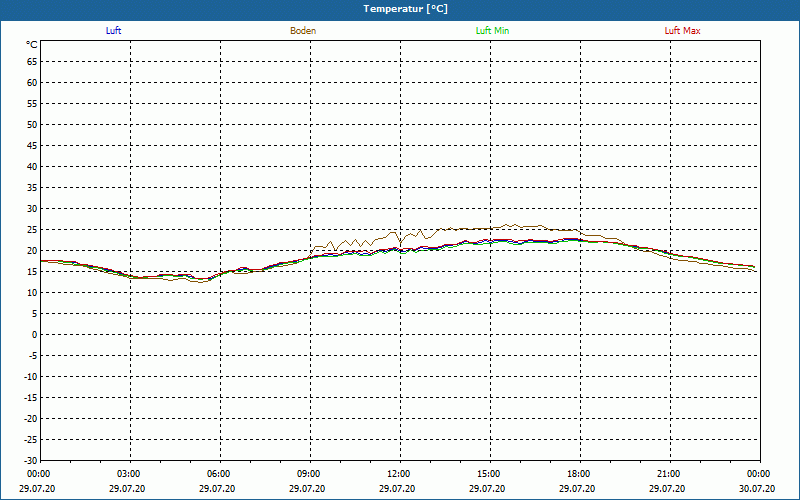Select the green Luft Min legend label
The height and width of the screenshot is (500, 800).
point(492,31)
